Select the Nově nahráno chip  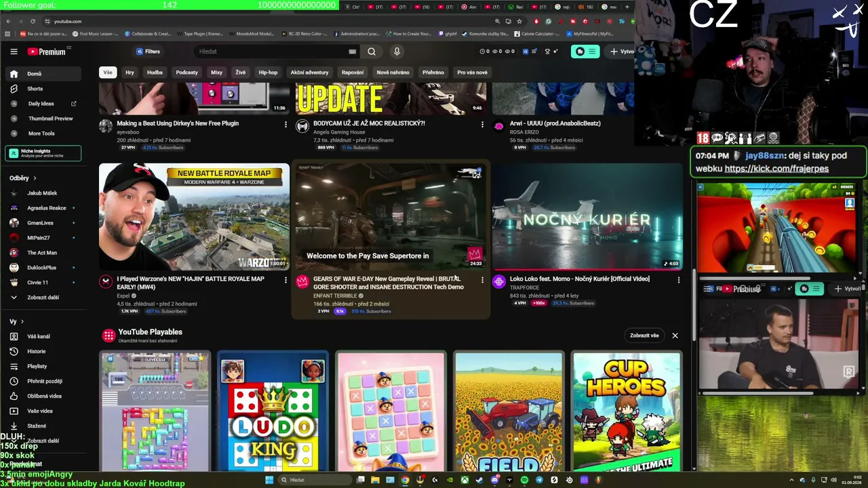pos(393,73)
